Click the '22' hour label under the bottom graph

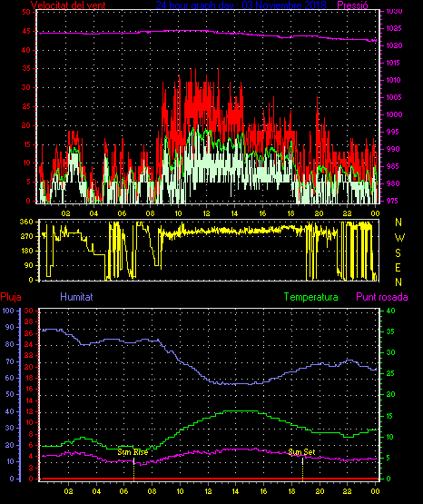tap(347, 491)
